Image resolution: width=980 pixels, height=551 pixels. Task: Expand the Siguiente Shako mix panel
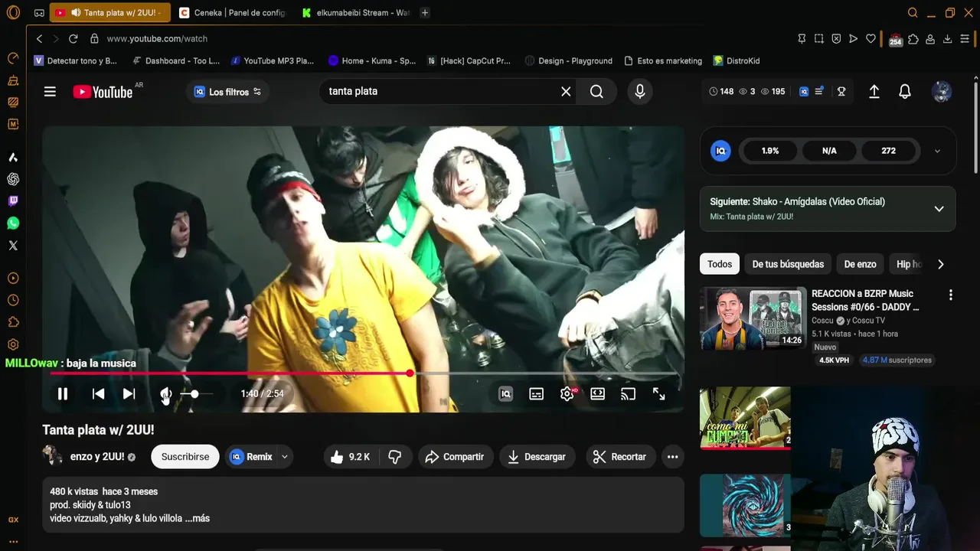point(939,209)
